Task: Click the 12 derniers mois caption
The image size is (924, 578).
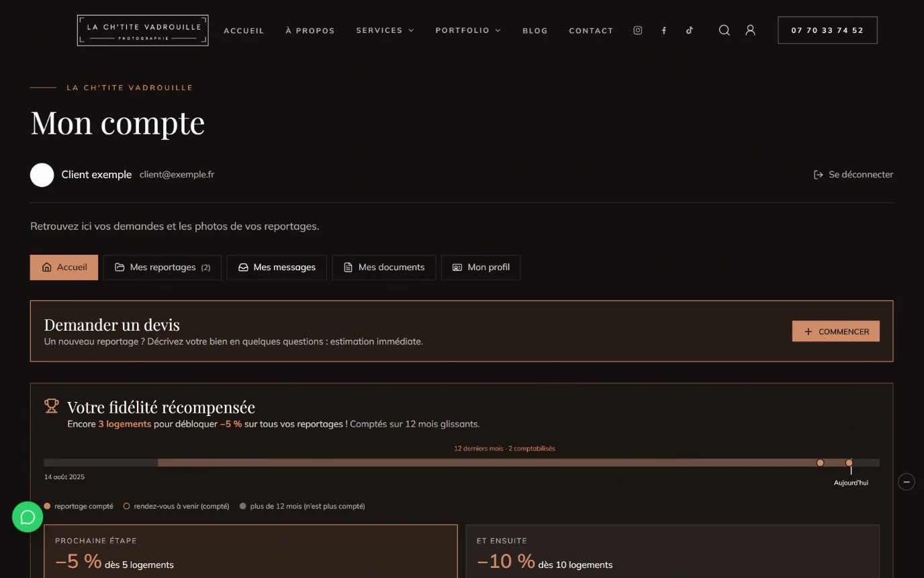Action: coord(504,448)
